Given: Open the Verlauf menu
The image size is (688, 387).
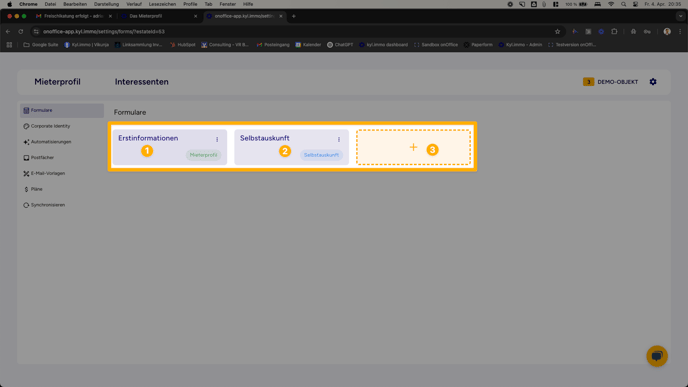Looking at the screenshot, I should coord(134,4).
